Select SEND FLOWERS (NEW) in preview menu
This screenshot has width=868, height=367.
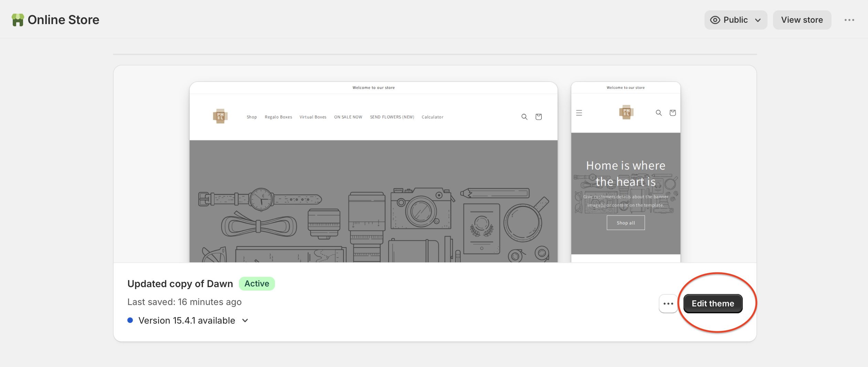[x=392, y=117]
